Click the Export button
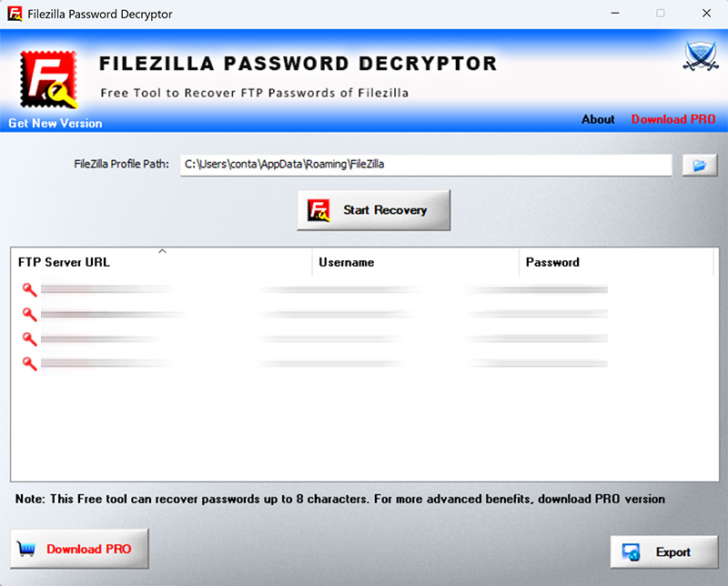 point(663,552)
